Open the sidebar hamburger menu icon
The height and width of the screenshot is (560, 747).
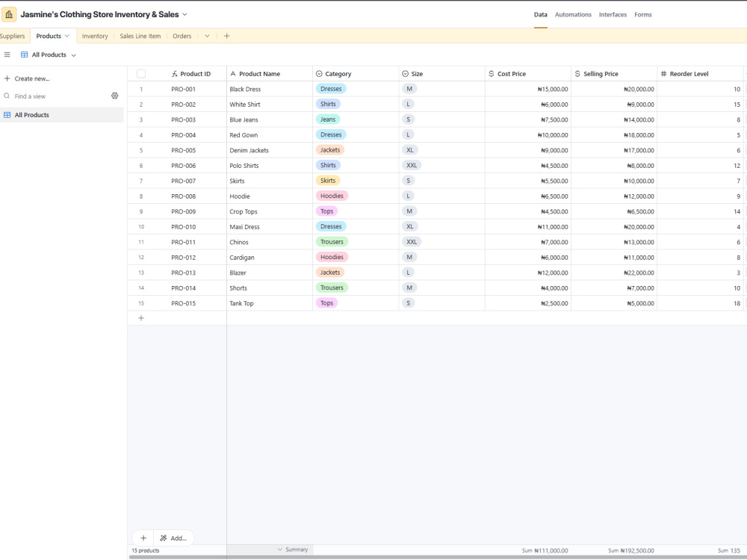coord(7,55)
